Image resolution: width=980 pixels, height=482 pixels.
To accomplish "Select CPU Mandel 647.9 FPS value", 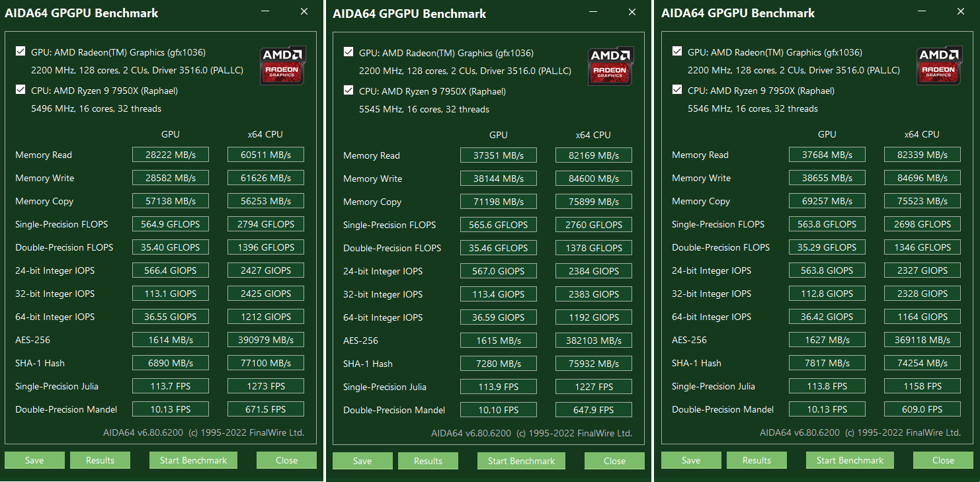I will click(x=594, y=410).
